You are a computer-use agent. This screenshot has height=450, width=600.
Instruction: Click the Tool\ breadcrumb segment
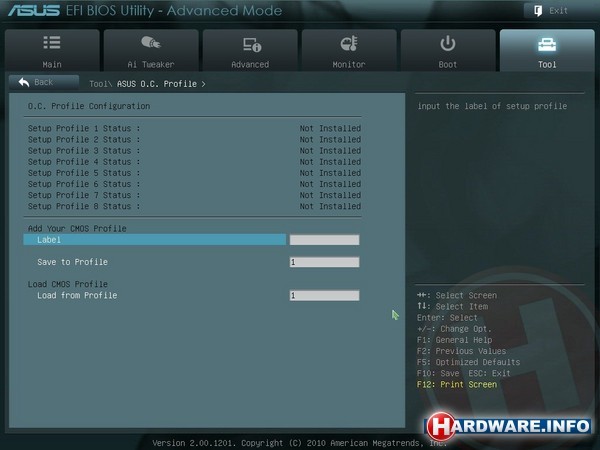point(100,84)
